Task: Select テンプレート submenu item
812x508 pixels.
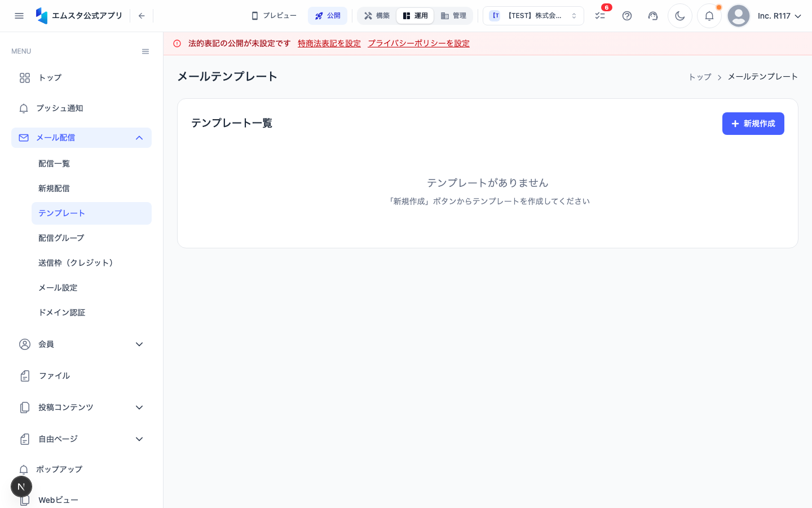Action: tap(91, 213)
